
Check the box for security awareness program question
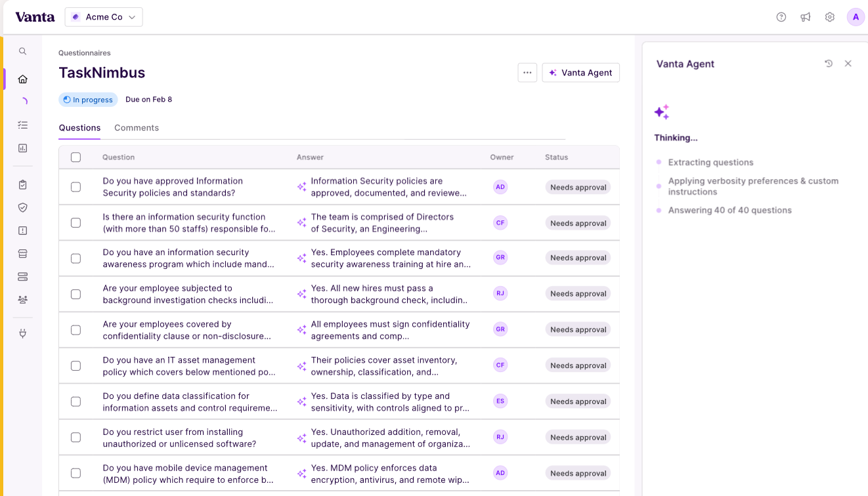(76, 258)
